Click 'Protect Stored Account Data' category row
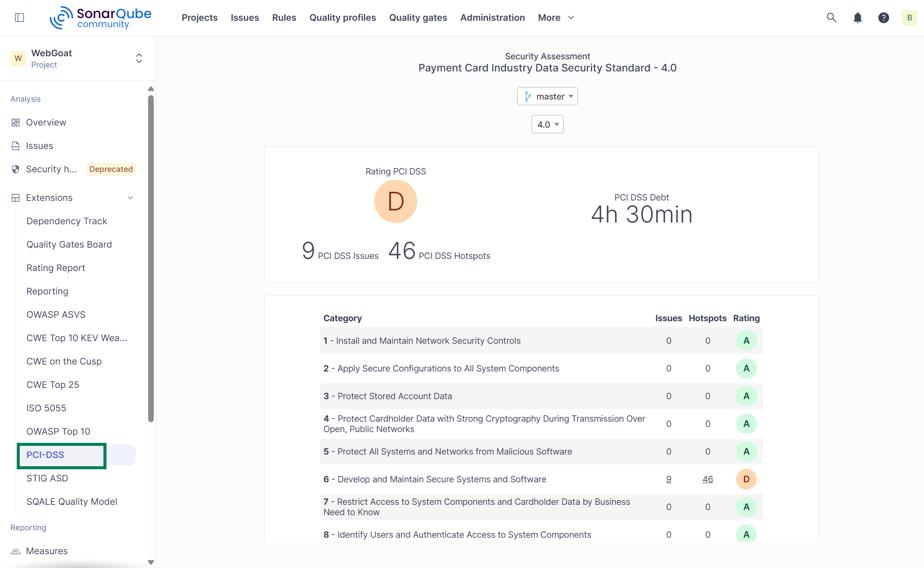The image size is (924, 568). (541, 396)
